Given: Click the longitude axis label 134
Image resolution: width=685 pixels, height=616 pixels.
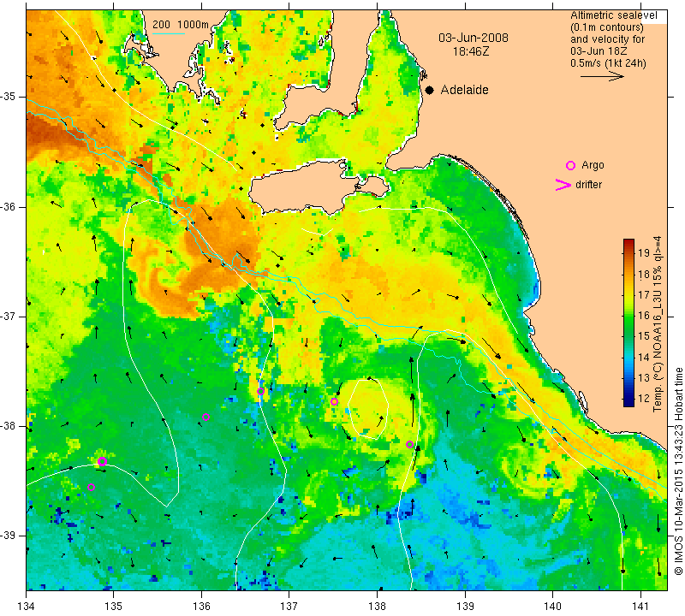Looking at the screenshot, I should click(x=27, y=606).
